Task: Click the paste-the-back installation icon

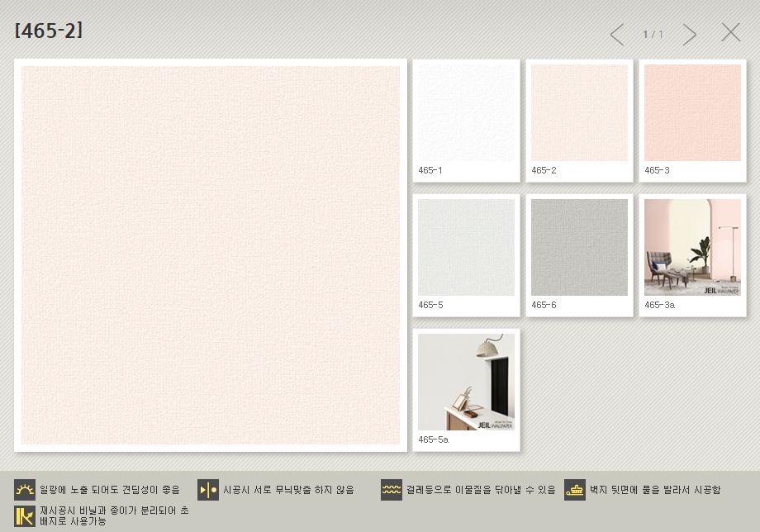Action: (x=575, y=490)
